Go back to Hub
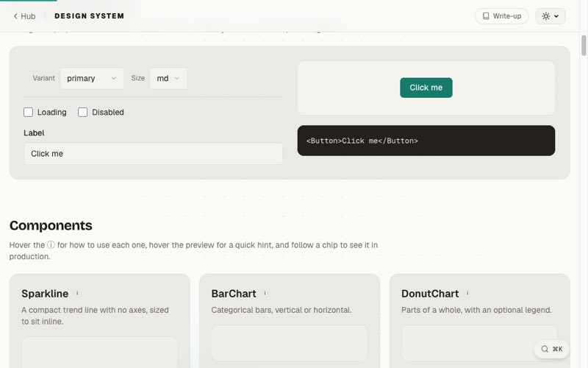The height and width of the screenshot is (368, 588). coord(24,16)
